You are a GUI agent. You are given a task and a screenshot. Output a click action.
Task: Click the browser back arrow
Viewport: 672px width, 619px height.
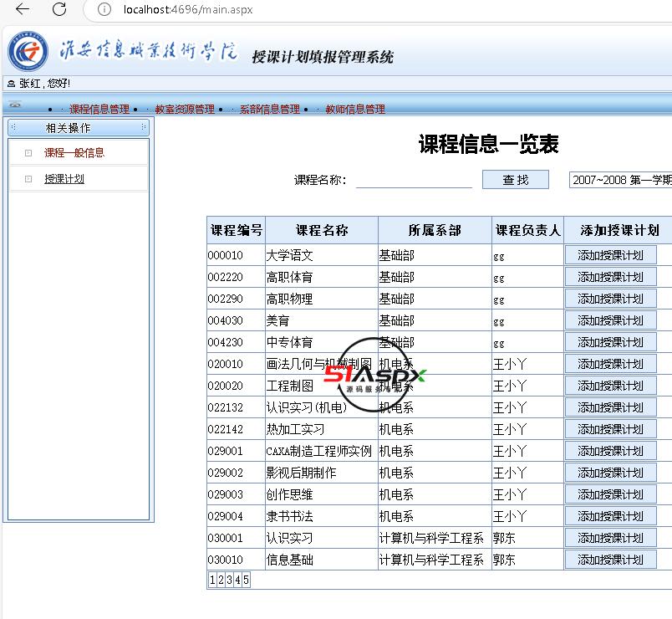click(23, 9)
